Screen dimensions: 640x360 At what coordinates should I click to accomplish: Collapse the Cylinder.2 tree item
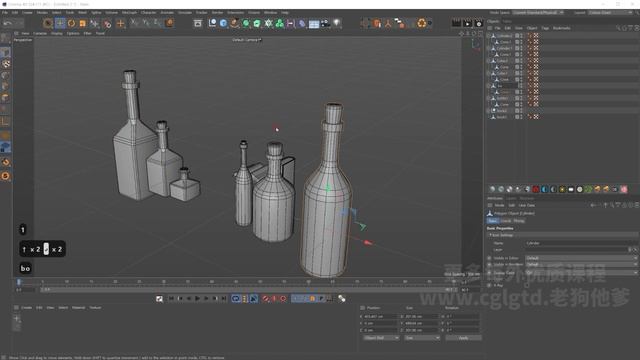pyautogui.click(x=489, y=36)
